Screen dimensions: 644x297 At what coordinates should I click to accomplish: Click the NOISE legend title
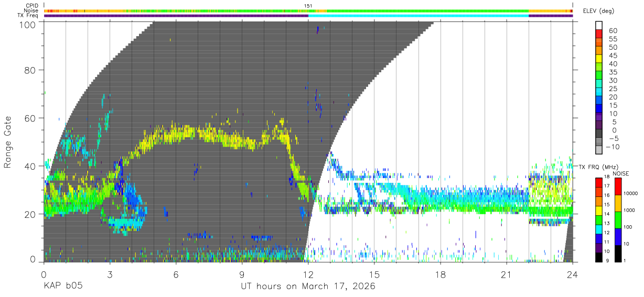point(620,173)
